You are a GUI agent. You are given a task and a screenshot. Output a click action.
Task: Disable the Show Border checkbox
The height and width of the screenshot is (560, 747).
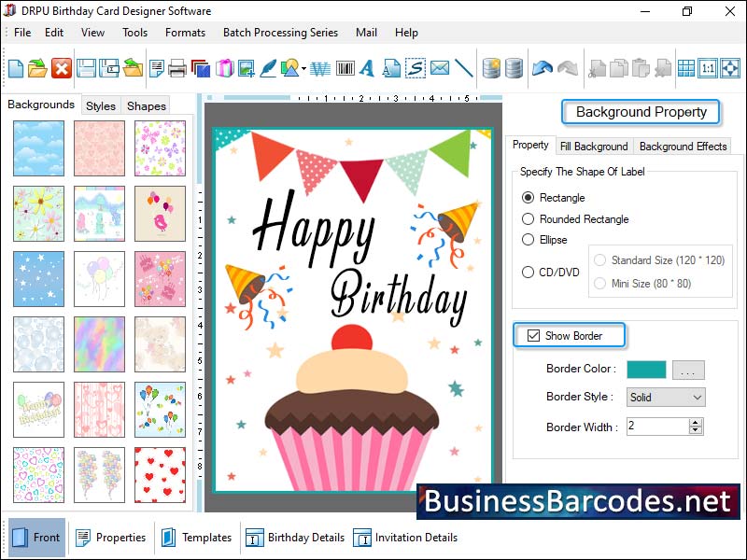[534, 335]
